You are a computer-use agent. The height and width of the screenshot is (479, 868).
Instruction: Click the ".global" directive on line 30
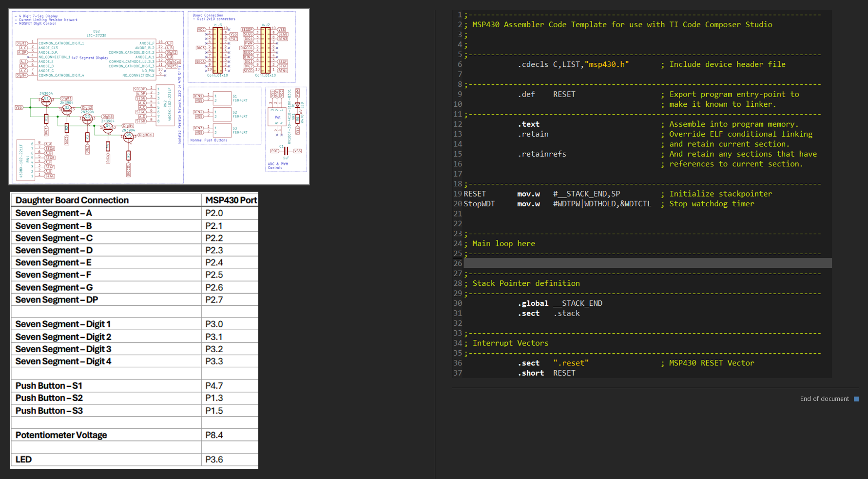coord(533,303)
